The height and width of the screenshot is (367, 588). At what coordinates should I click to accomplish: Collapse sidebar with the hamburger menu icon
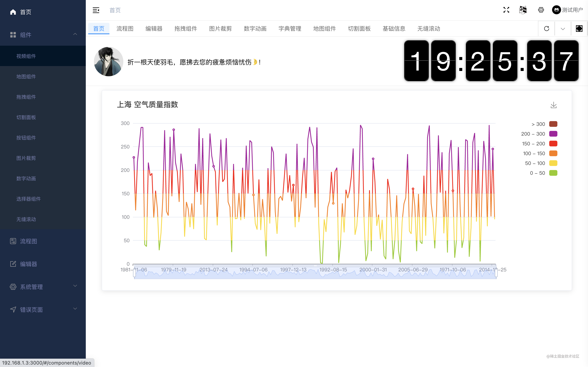[x=96, y=10]
